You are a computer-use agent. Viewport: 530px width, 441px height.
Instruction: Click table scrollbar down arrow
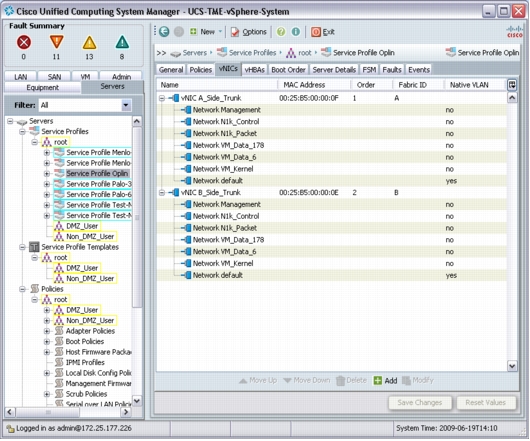[x=512, y=366]
